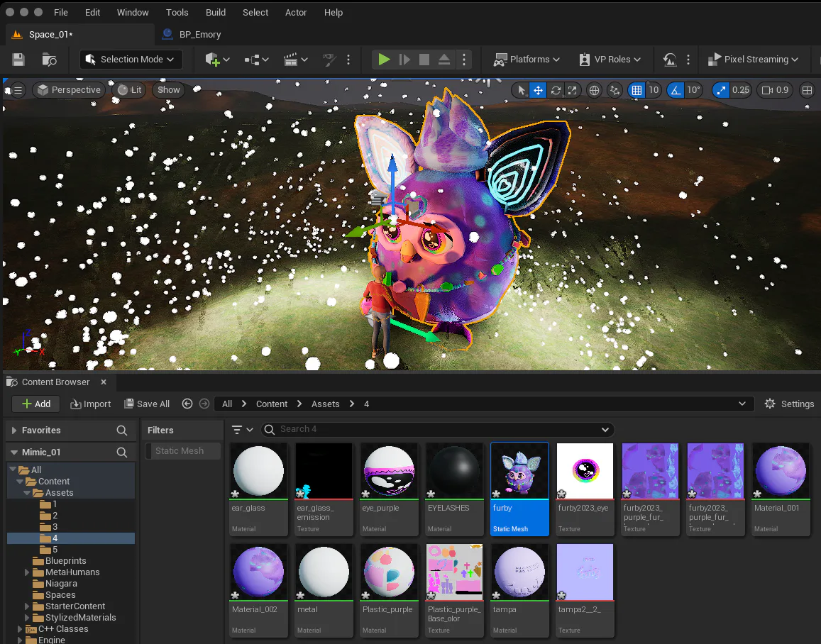This screenshot has height=644, width=821.
Task: Open the Blueprints toolbar menu
Action: click(x=257, y=60)
